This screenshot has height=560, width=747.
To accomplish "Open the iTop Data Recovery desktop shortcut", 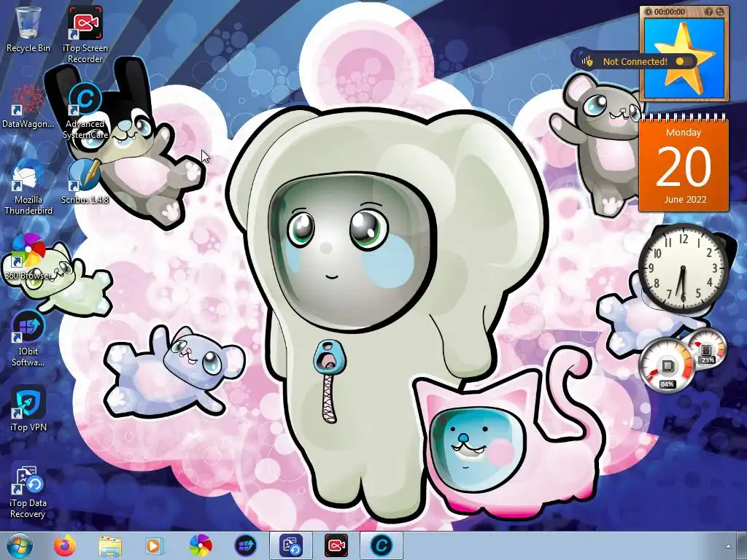I will click(28, 491).
